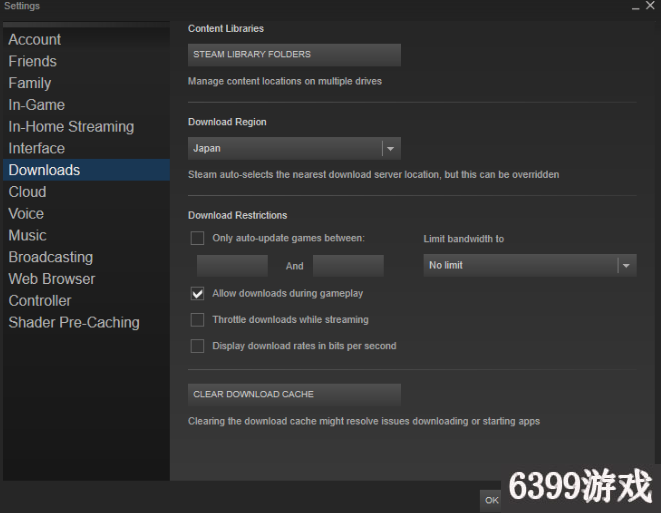Confirm settings with the OK button

(491, 500)
